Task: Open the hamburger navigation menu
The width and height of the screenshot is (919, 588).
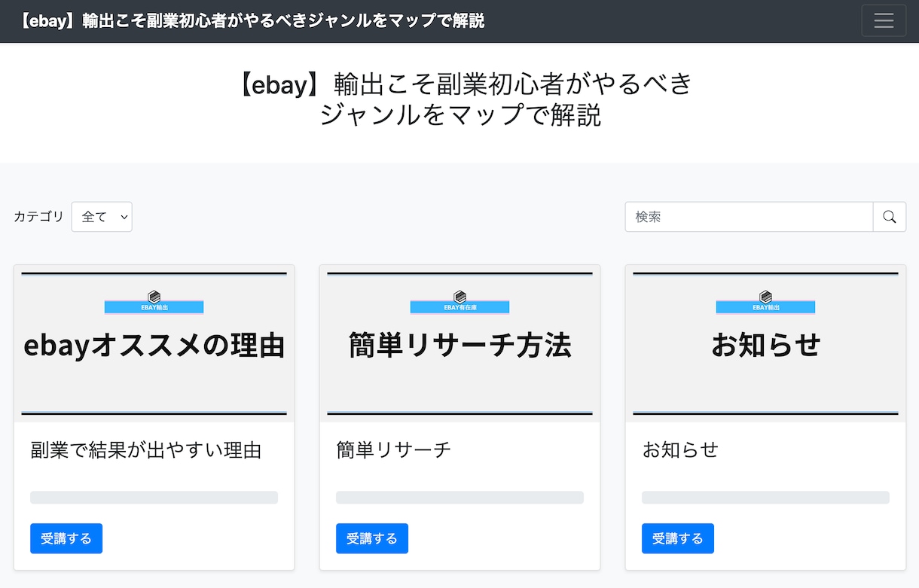Action: point(884,20)
